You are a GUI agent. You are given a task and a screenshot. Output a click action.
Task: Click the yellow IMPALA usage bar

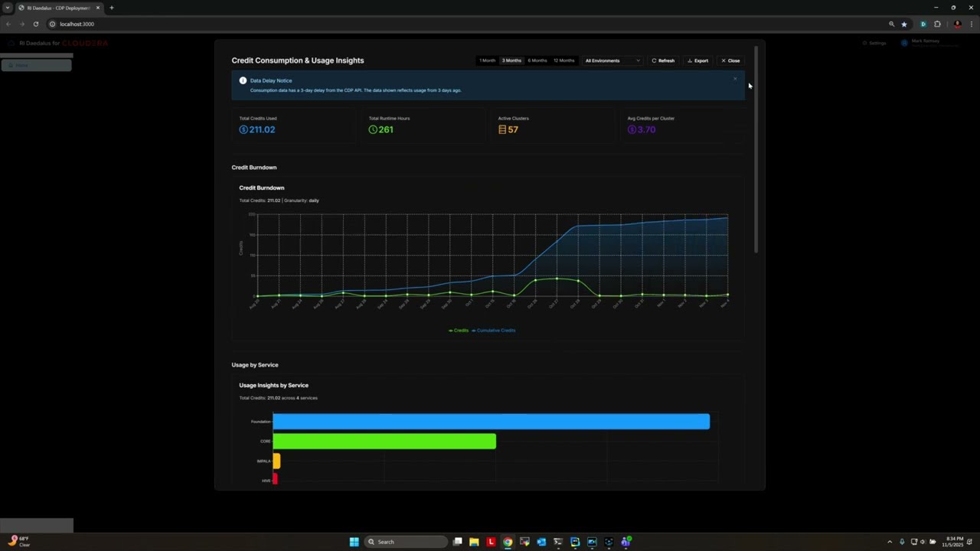[x=276, y=461]
